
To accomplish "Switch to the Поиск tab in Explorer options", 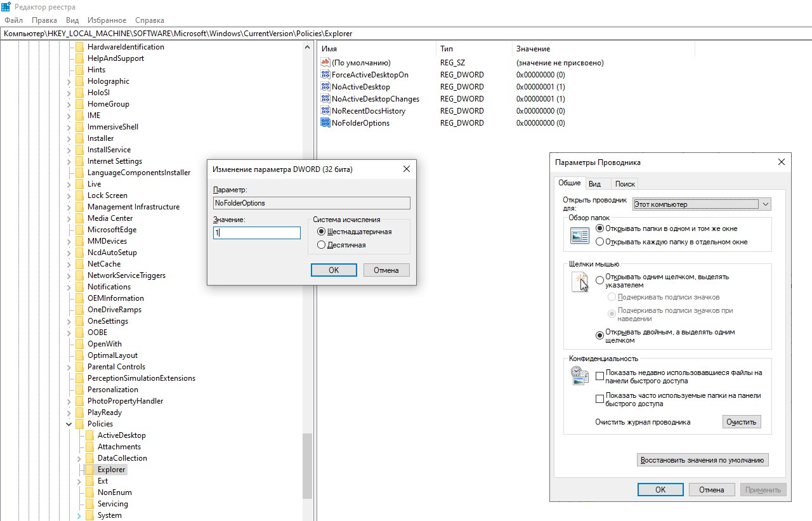I will 625,184.
